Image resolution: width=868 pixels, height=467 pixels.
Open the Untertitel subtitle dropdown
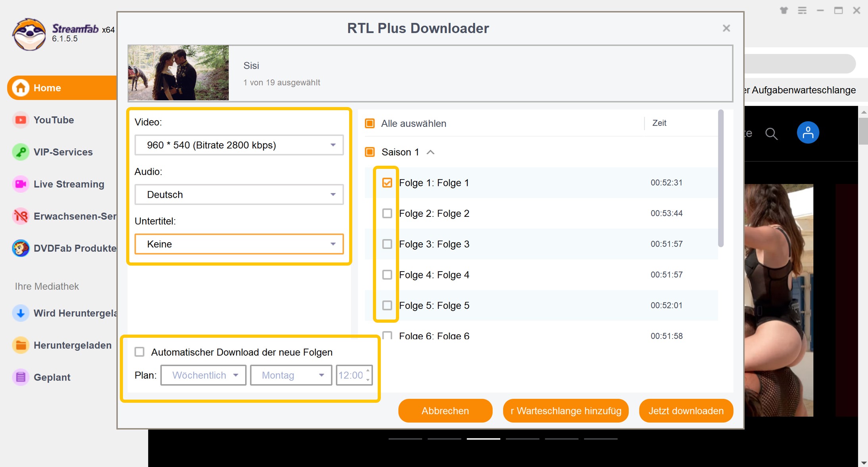coord(239,244)
